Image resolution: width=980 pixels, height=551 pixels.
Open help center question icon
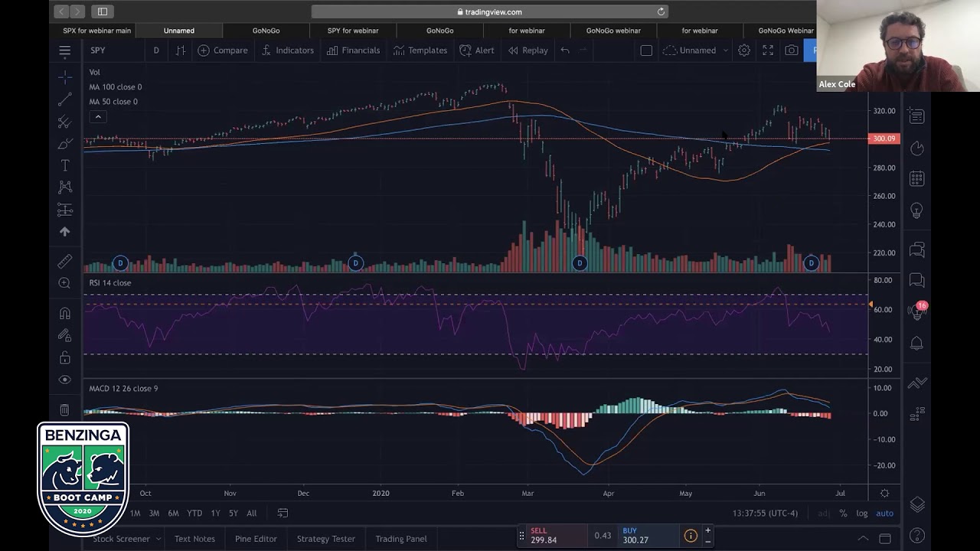[916, 536]
